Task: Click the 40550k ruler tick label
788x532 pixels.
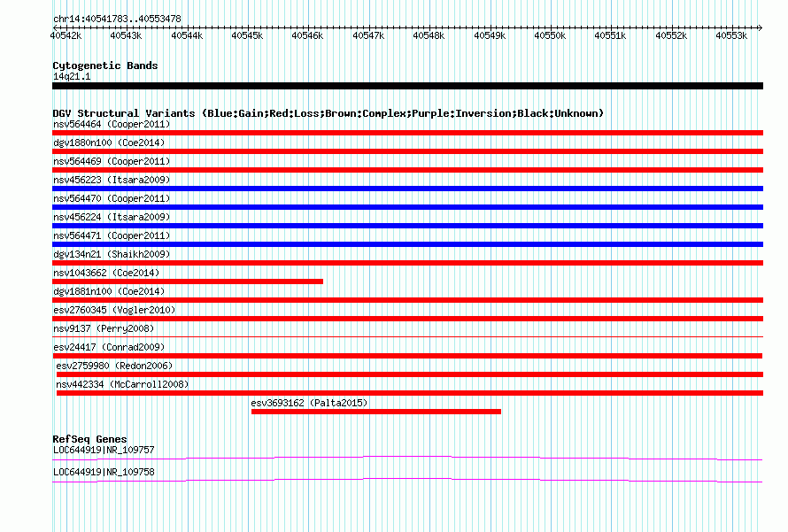Action: (551, 35)
